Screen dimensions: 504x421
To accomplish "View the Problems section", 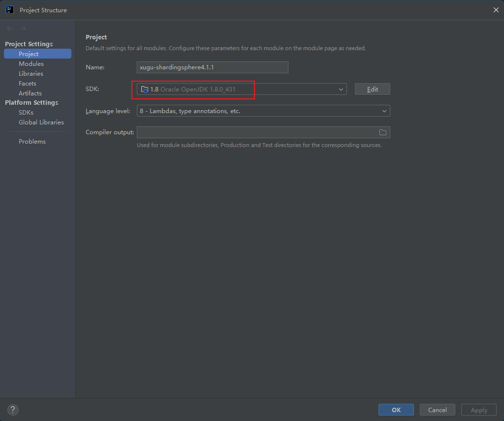I will (x=32, y=141).
